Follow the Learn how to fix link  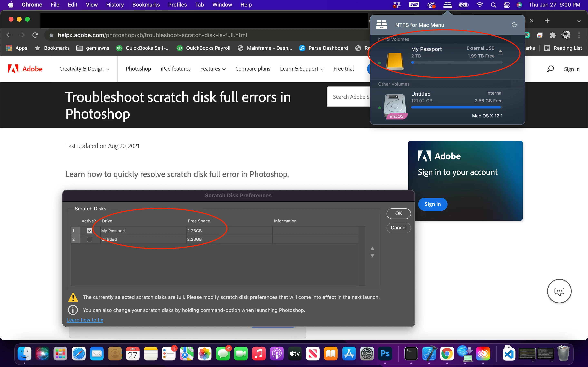click(85, 320)
